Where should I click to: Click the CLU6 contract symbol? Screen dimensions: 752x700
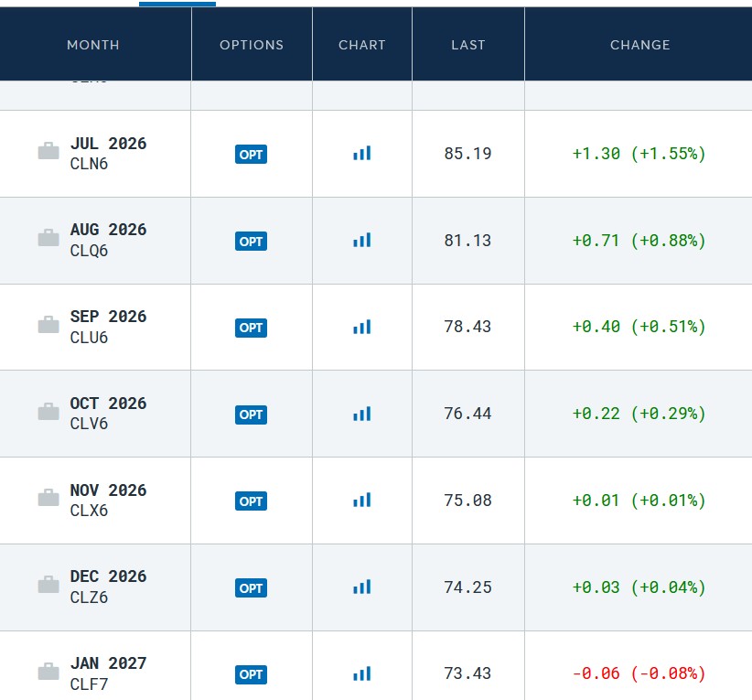click(x=90, y=338)
